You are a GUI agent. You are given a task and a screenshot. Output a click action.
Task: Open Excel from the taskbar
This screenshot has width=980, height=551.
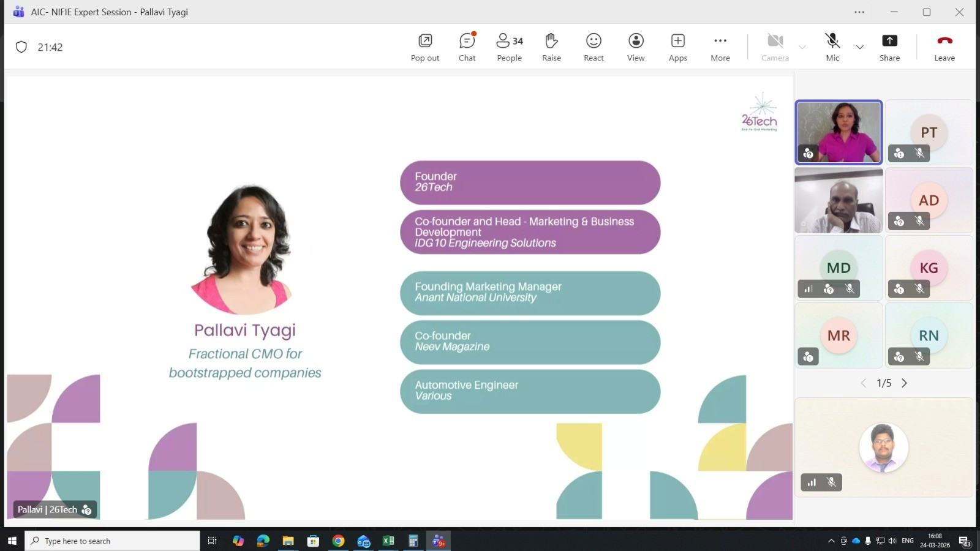click(x=388, y=541)
